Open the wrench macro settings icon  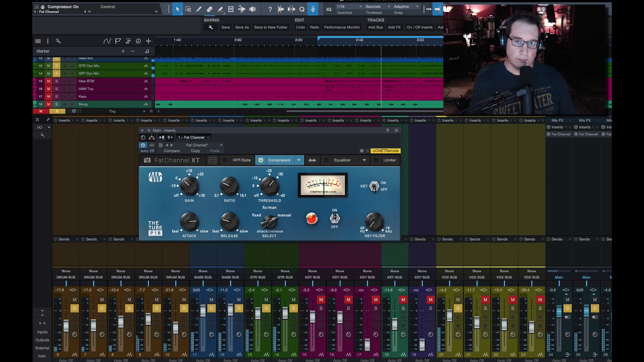click(210, 27)
